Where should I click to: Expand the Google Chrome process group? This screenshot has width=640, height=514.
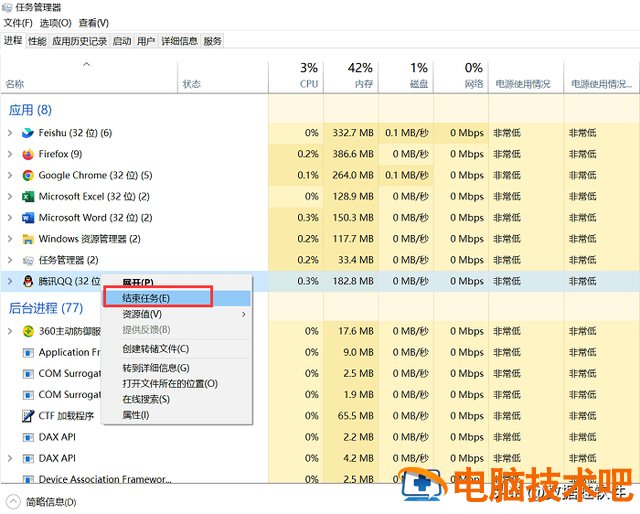(x=10, y=176)
